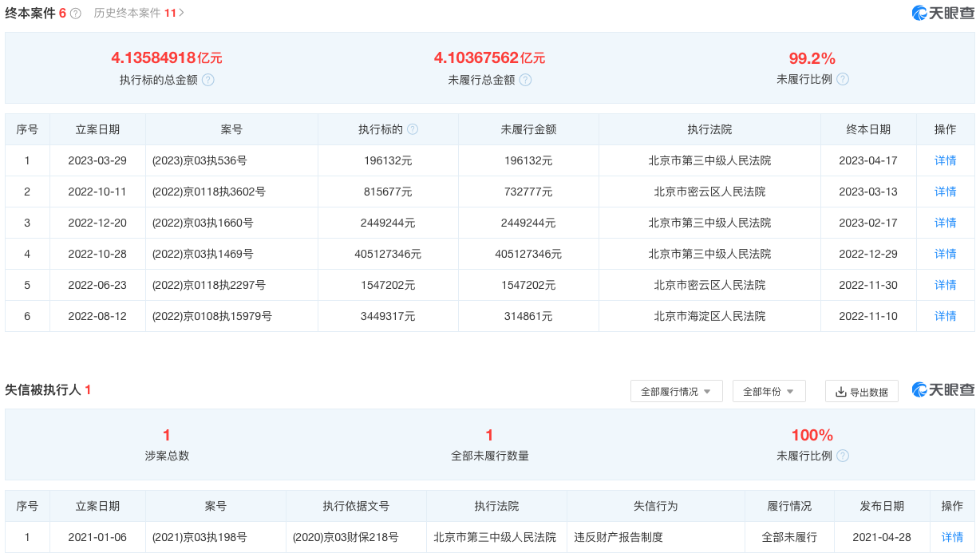The height and width of the screenshot is (557, 980).
Task: Open the 全部履行情况 filter dropdown
Action: click(x=676, y=391)
